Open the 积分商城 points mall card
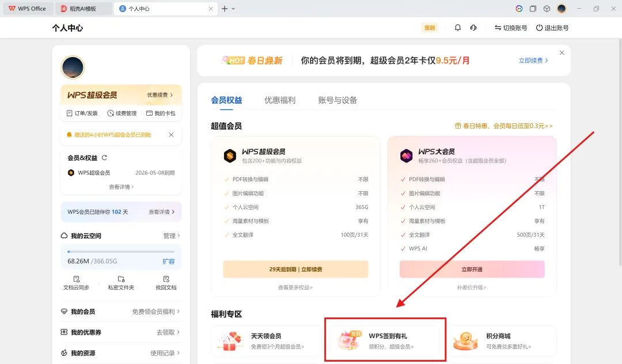The image size is (622, 364). [502, 341]
